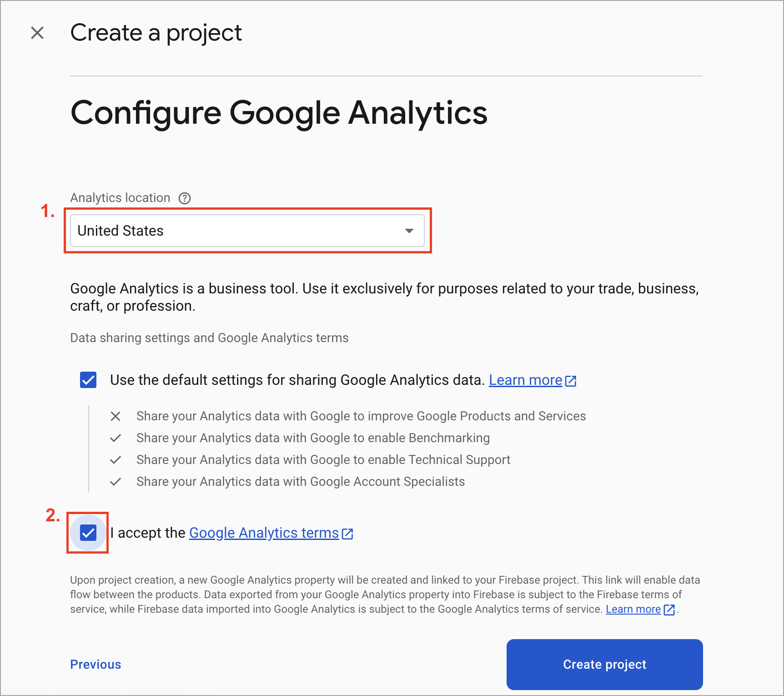Viewport: 784px width, 696px height.
Task: Click checkmark icon beside Account Specialists sharing
Action: pos(116,482)
